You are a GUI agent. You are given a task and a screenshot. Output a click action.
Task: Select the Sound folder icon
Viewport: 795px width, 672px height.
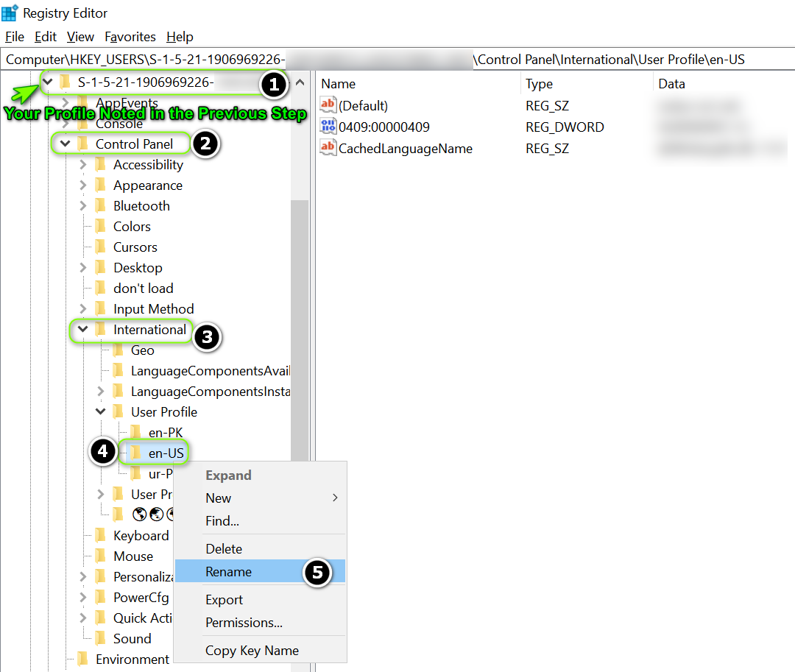(x=100, y=638)
